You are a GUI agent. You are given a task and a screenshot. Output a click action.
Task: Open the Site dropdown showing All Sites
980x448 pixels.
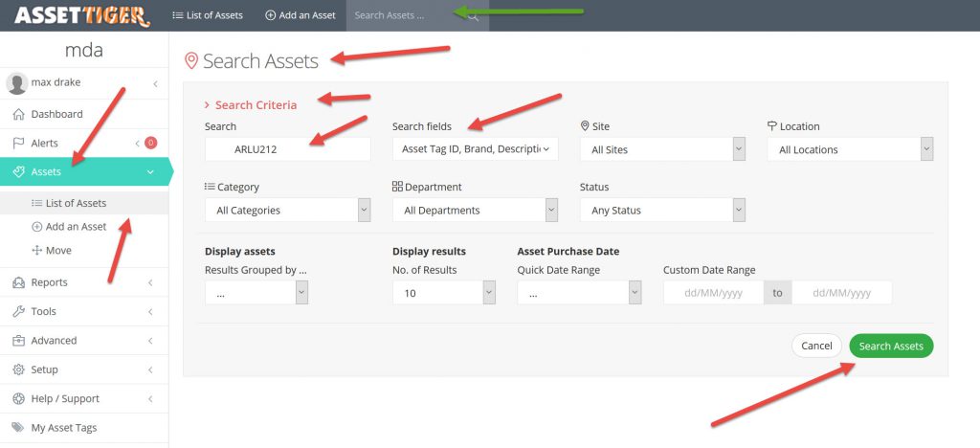coord(662,149)
